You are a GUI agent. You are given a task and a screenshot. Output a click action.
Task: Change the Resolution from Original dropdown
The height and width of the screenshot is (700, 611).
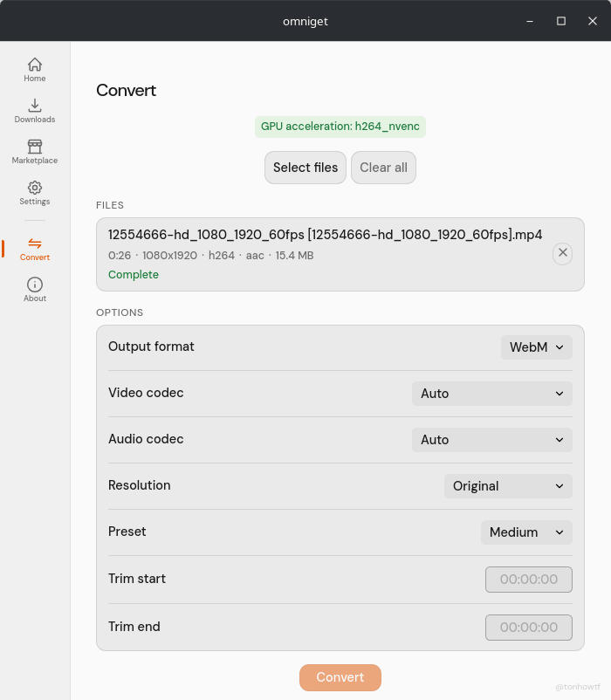pos(508,486)
